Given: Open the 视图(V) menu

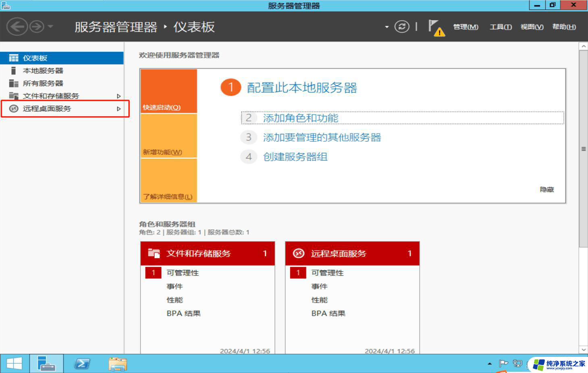Looking at the screenshot, I should [532, 27].
